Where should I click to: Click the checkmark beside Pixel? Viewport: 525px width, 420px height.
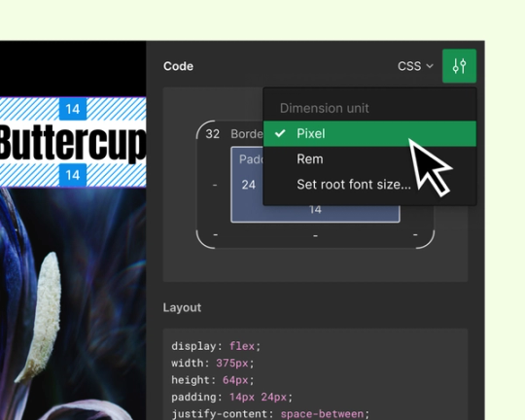pos(280,133)
